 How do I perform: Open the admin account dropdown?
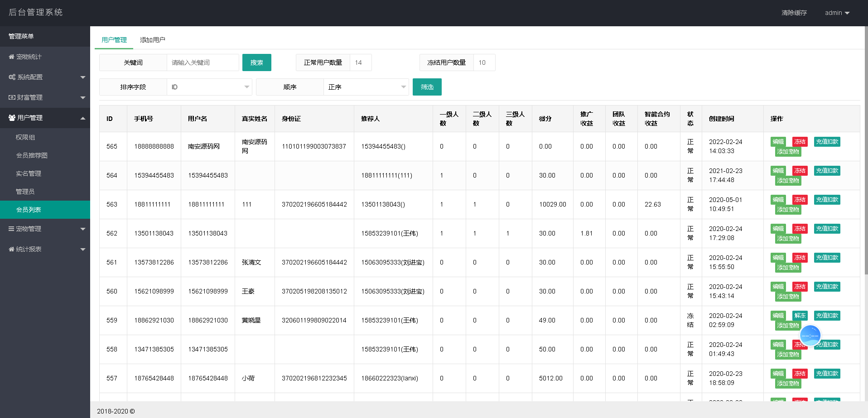pos(837,13)
